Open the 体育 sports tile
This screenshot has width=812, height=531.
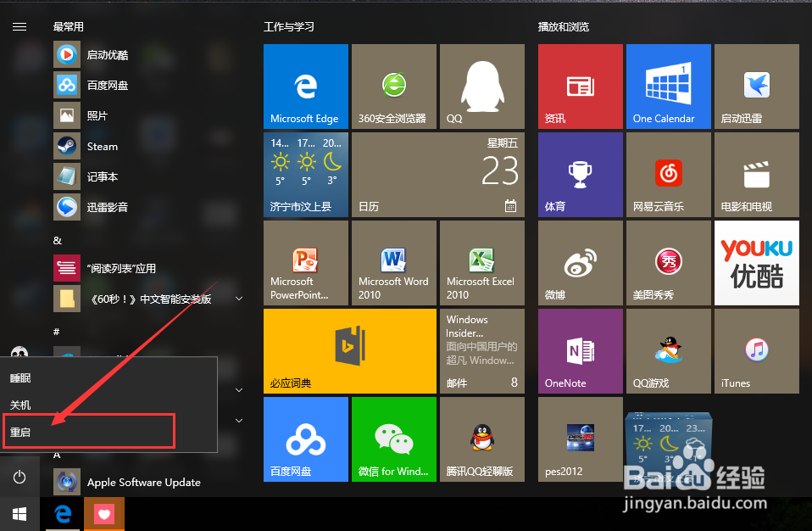[x=581, y=175]
